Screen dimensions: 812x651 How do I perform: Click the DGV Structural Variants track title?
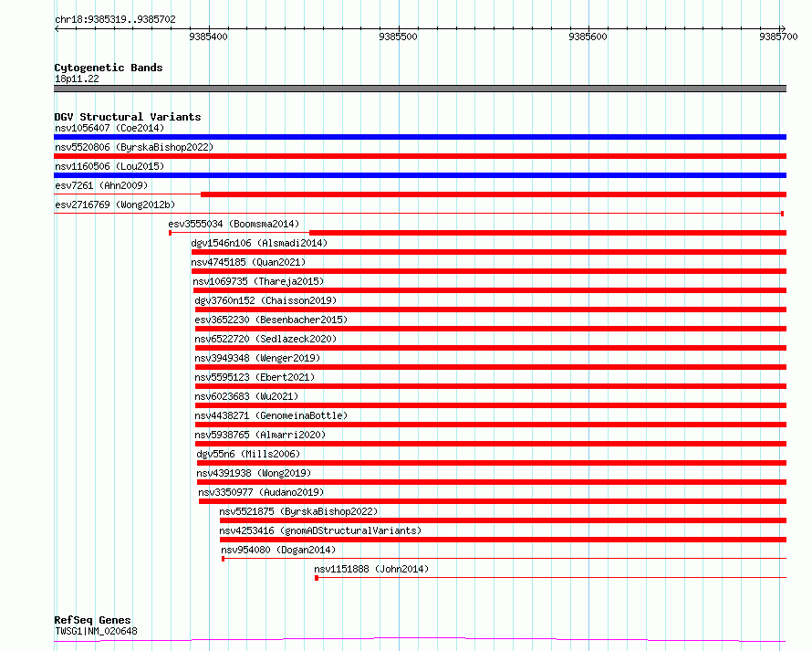pyautogui.click(x=128, y=117)
